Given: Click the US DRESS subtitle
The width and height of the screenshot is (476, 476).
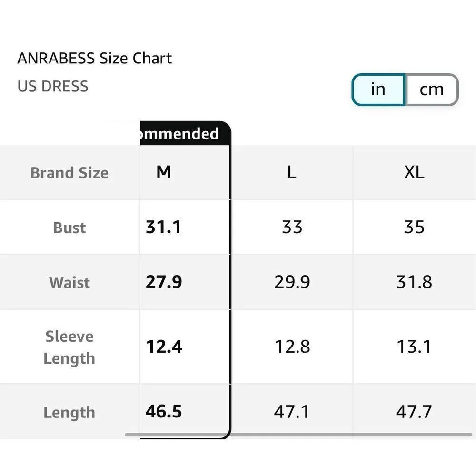Looking at the screenshot, I should 53,86.
